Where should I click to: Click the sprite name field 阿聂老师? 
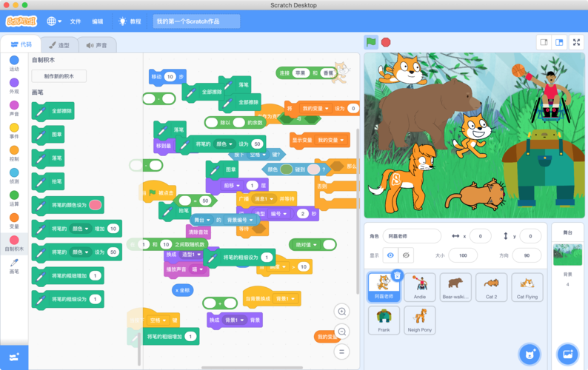tap(412, 236)
